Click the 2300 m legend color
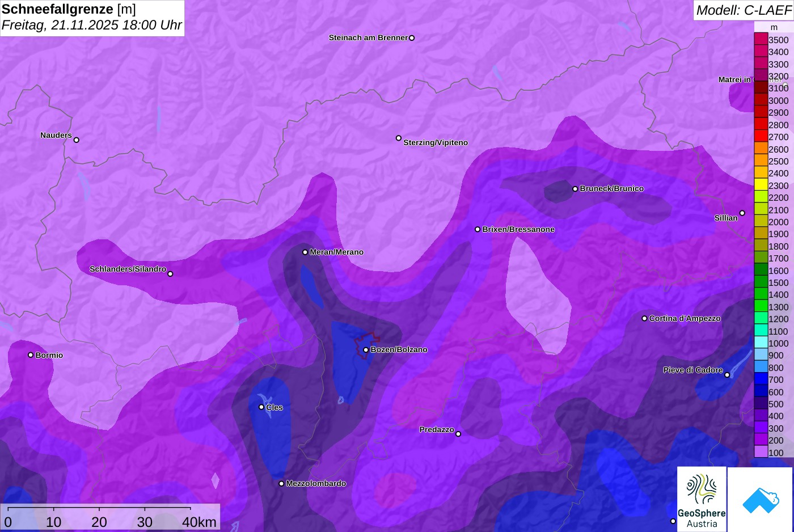The width and height of the screenshot is (794, 532). click(x=761, y=185)
